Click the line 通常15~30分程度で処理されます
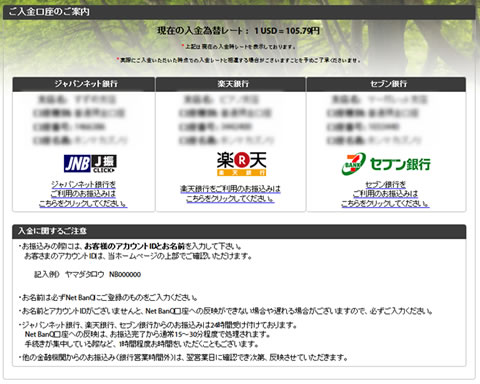This screenshot has height=384, width=480. pyautogui.click(x=147, y=334)
